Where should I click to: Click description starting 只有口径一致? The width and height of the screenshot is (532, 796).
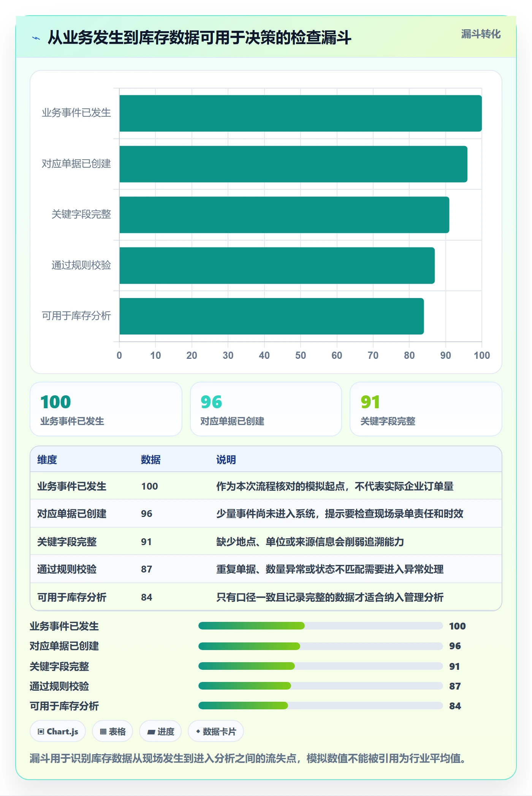pos(330,597)
